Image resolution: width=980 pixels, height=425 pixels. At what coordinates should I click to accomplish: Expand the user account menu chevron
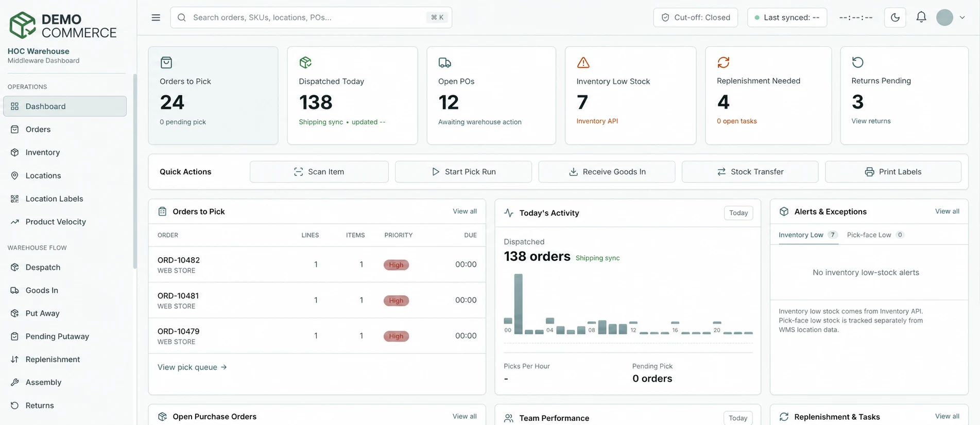pyautogui.click(x=962, y=17)
